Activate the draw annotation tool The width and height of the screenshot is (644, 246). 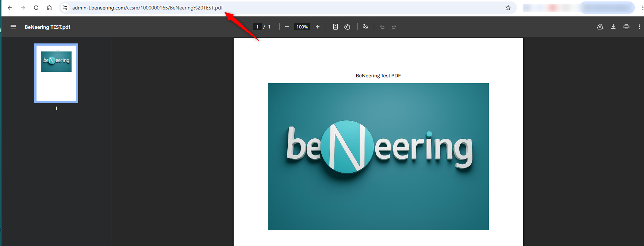[365, 27]
